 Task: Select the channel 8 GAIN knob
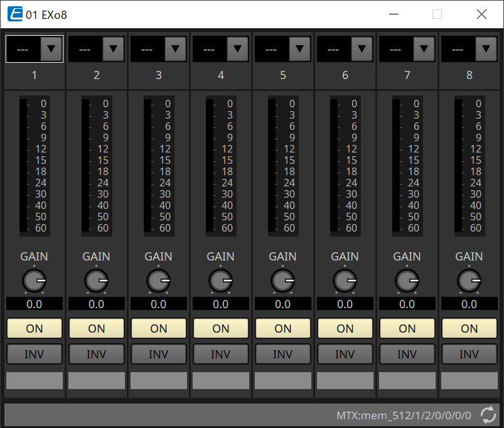coord(469,281)
